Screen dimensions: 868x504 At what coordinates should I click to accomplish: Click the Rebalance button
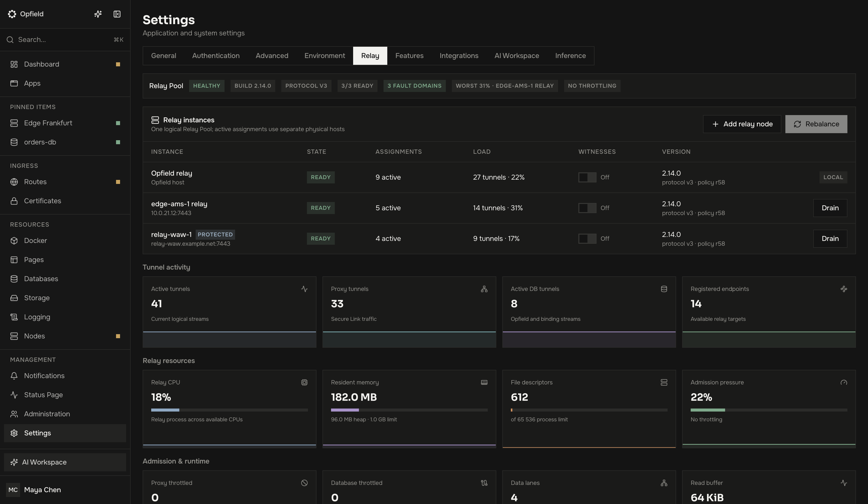(816, 124)
